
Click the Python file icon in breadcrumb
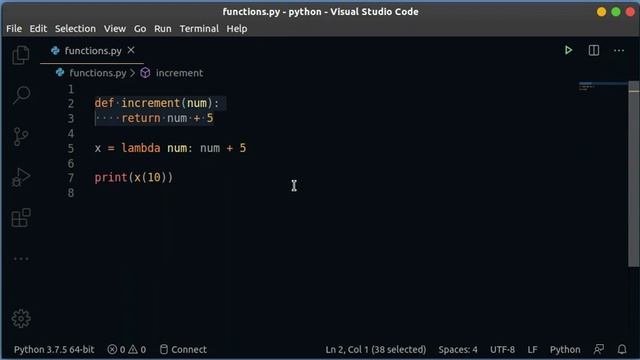tap(60, 73)
